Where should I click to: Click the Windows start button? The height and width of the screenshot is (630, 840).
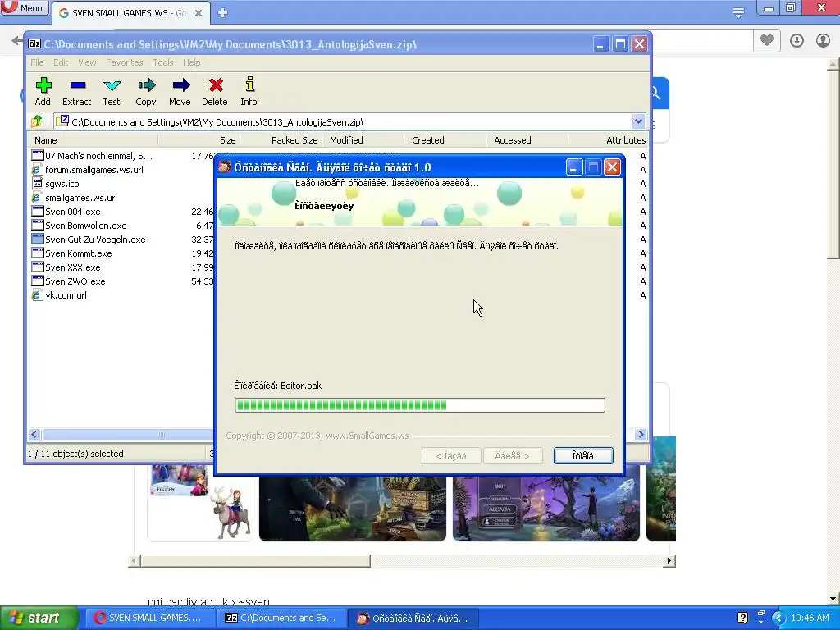click(x=39, y=618)
